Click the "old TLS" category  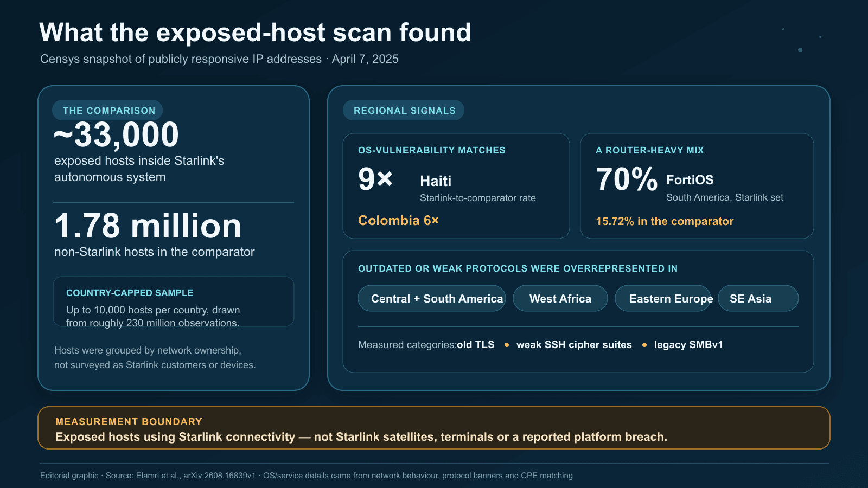click(475, 345)
